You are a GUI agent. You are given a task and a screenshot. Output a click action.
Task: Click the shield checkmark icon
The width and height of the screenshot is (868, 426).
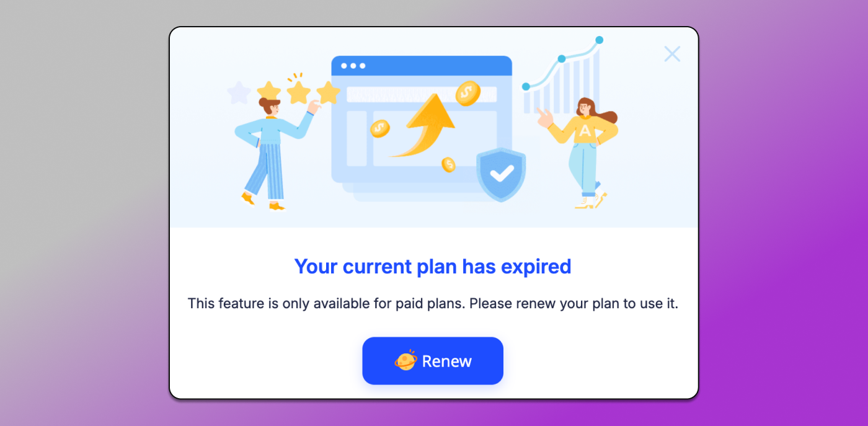(501, 174)
